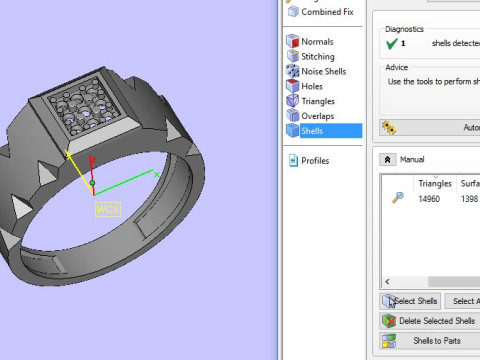Click the Holes cube icon
Viewport: 480px width, 360px height.
(x=293, y=86)
